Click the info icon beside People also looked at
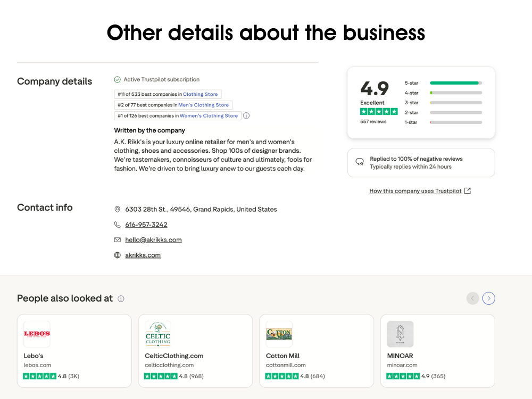532x399 pixels. (121, 298)
